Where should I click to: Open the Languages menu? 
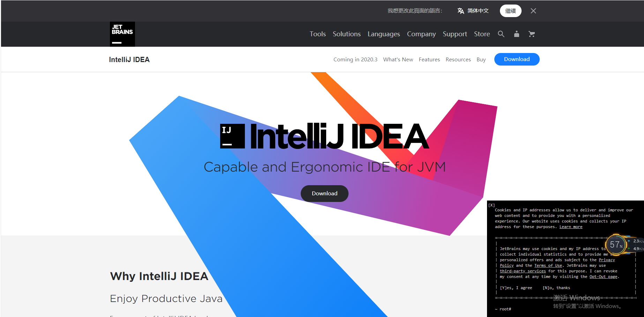click(x=384, y=34)
